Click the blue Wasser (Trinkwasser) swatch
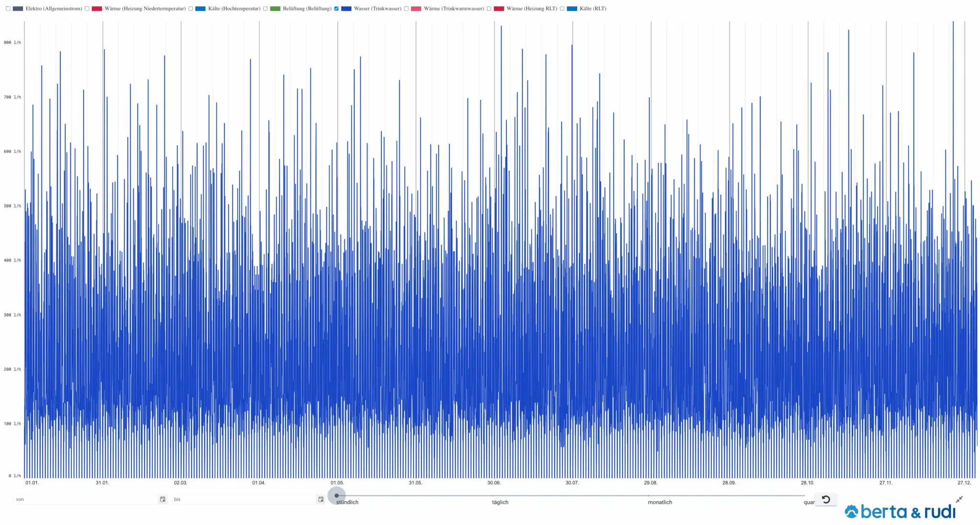Screen dimensions: 980x525 [x=346, y=9]
